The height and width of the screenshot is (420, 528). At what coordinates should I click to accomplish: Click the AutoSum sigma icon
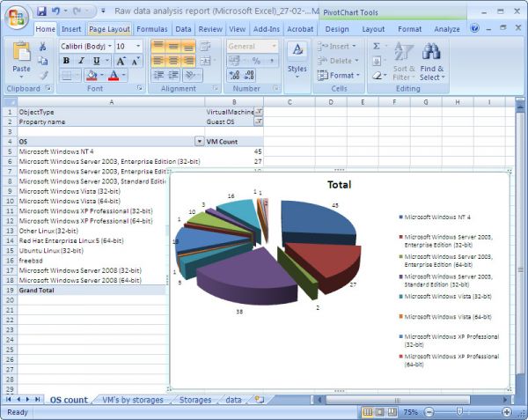pos(377,46)
